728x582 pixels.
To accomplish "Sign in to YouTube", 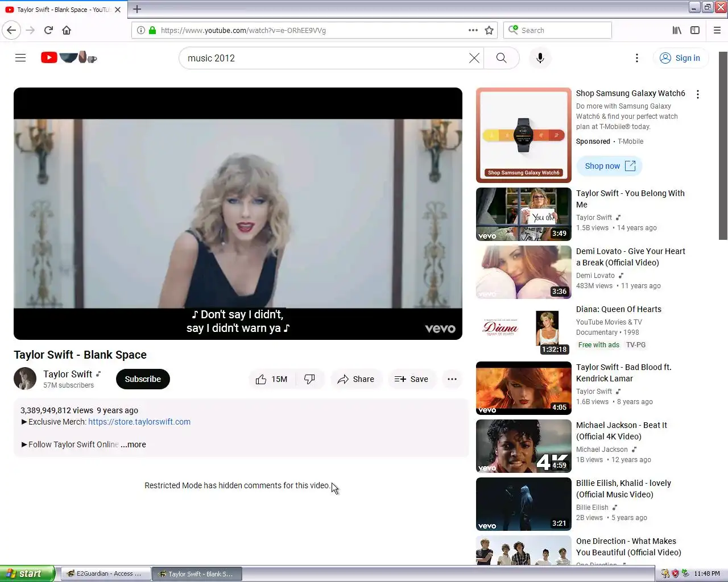I will point(680,58).
